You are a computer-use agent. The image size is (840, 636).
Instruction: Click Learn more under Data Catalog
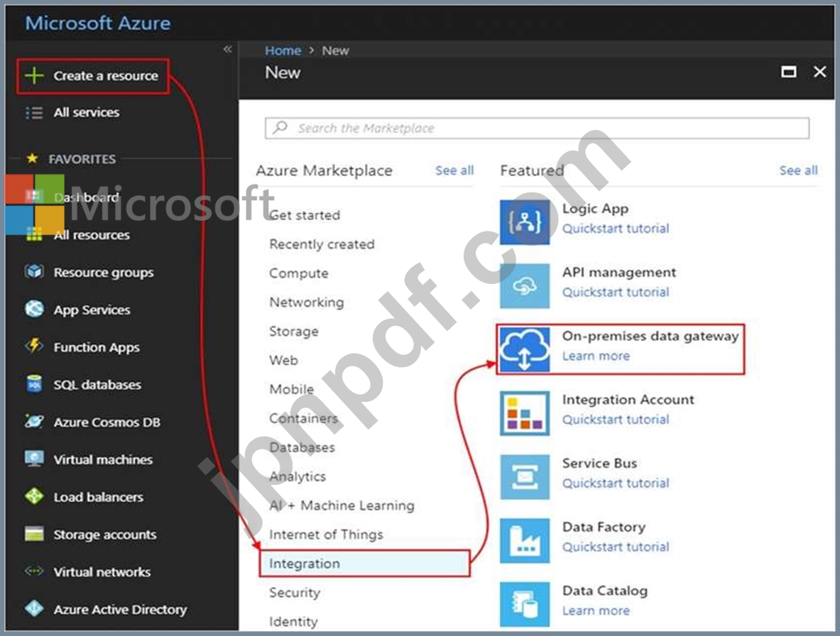click(596, 611)
